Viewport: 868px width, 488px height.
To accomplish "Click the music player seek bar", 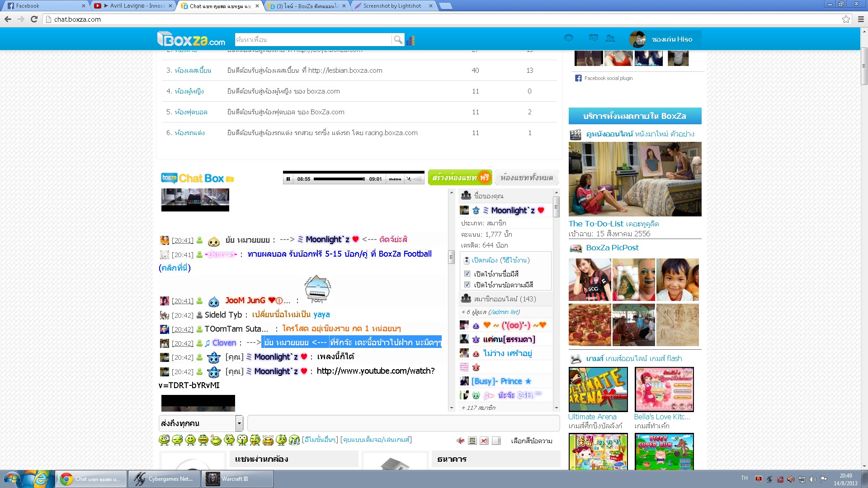I will click(x=339, y=179).
